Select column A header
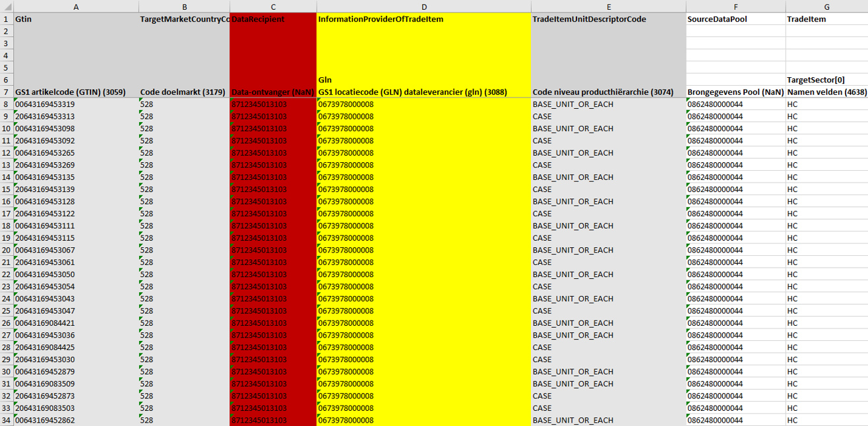Viewport: 868px width, 426px height. pyautogui.click(x=76, y=7)
